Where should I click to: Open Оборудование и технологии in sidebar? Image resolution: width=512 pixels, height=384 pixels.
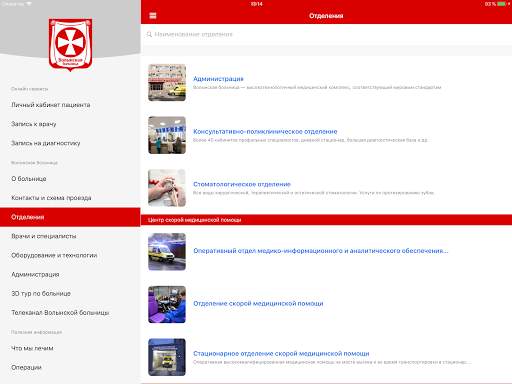coord(54,255)
